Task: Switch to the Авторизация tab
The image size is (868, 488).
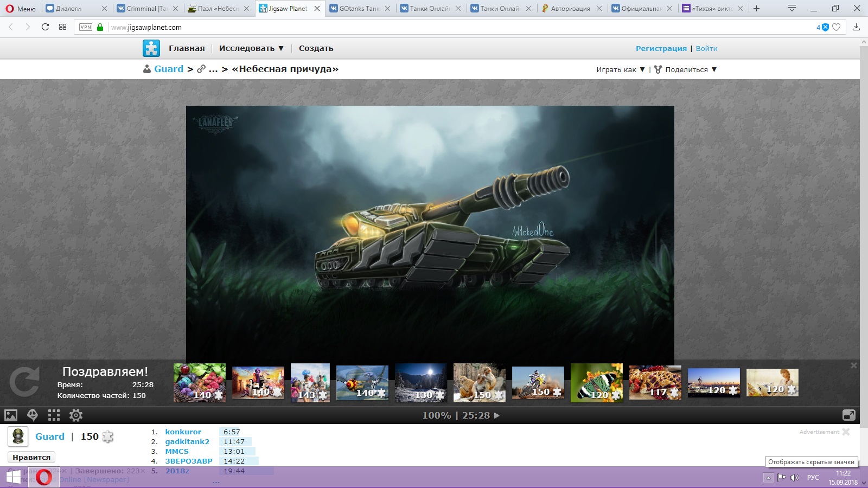Action: tap(571, 9)
